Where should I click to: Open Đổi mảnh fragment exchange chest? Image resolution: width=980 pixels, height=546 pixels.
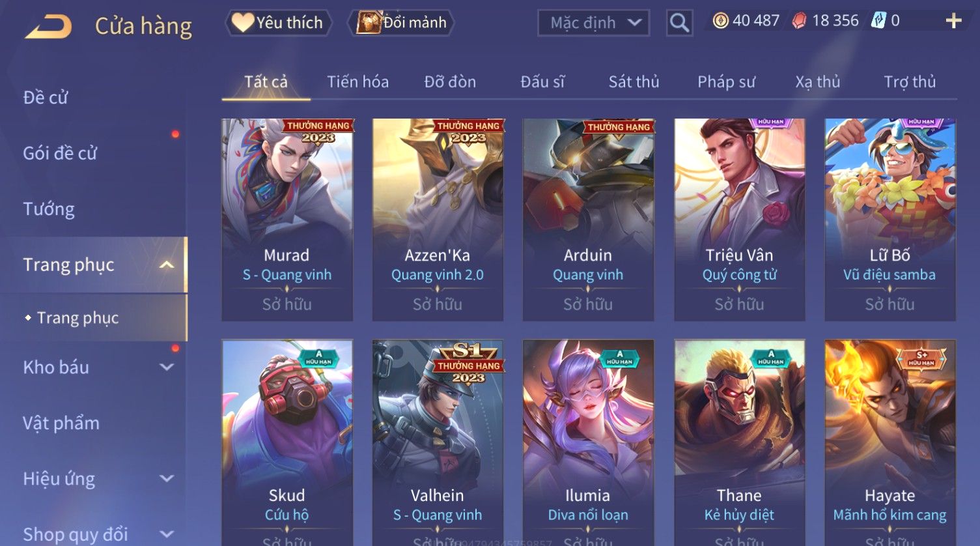coord(401,23)
